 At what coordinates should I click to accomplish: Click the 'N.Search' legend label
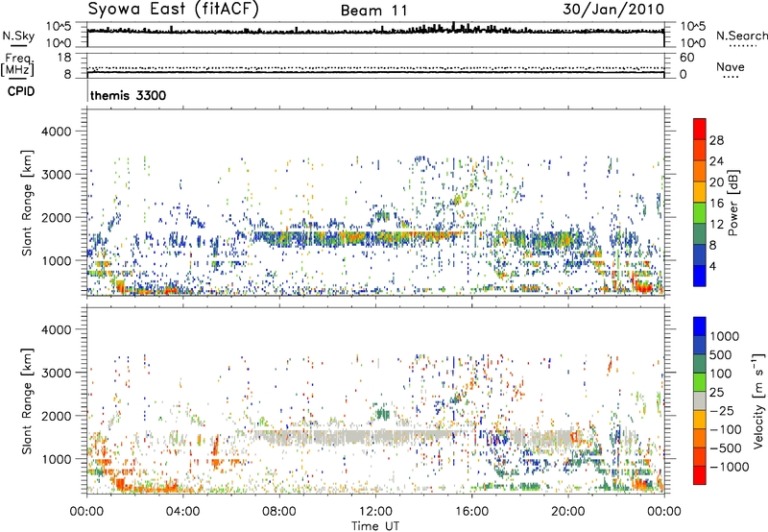pos(741,36)
